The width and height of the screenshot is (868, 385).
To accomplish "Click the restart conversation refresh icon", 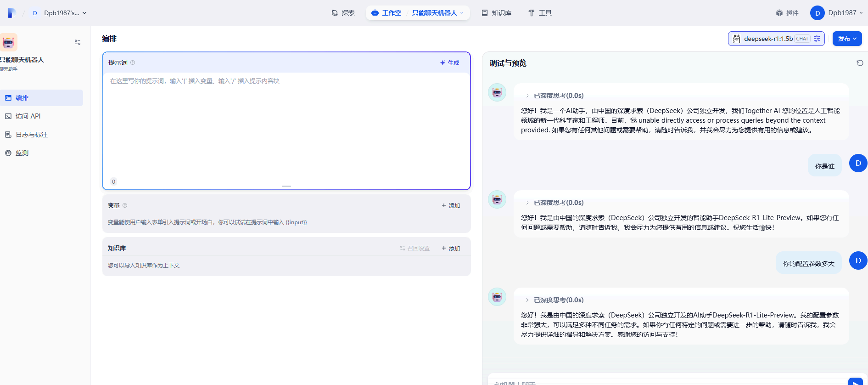I will point(860,63).
